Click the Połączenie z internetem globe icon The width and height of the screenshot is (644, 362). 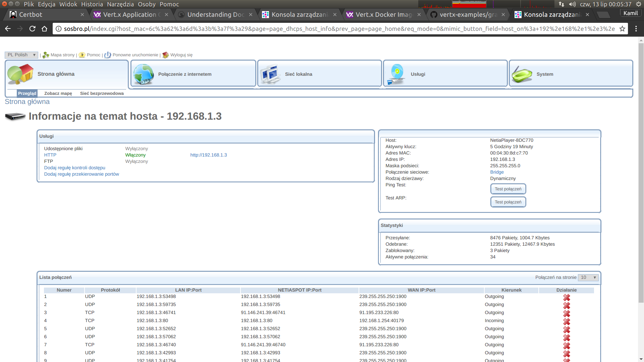(x=144, y=74)
